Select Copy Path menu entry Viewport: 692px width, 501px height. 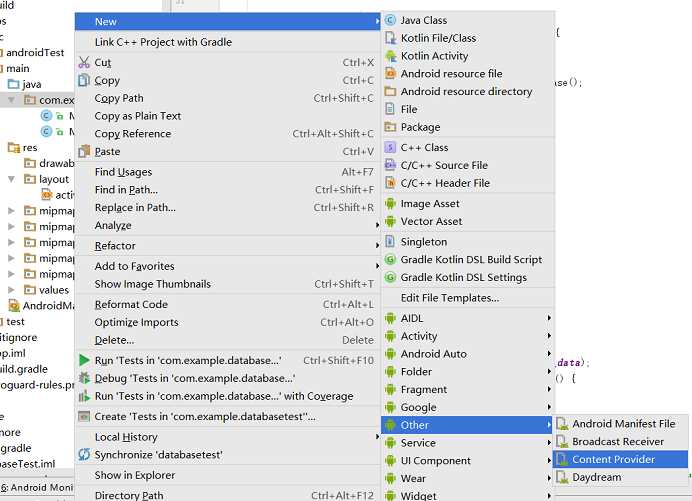pyautogui.click(x=227, y=98)
